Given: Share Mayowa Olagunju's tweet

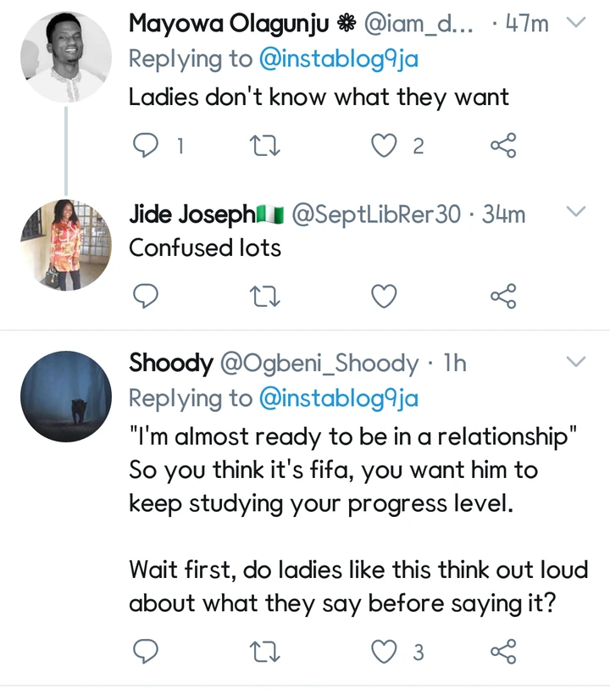Looking at the screenshot, I should [503, 146].
